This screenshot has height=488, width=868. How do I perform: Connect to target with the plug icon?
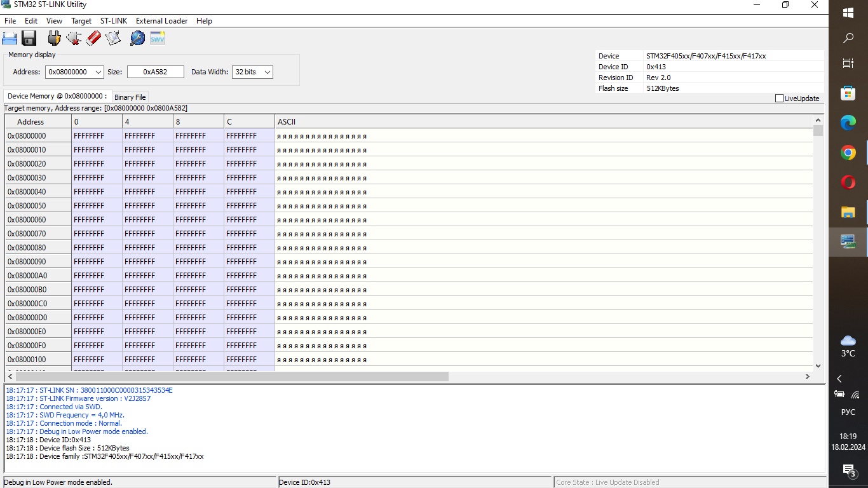tap(54, 38)
